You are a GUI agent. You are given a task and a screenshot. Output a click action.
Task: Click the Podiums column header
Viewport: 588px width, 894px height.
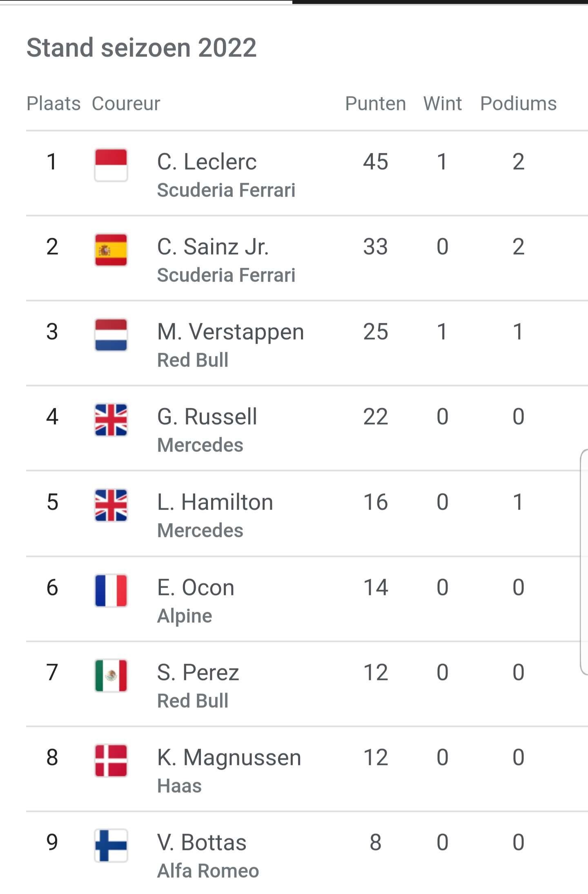518,103
